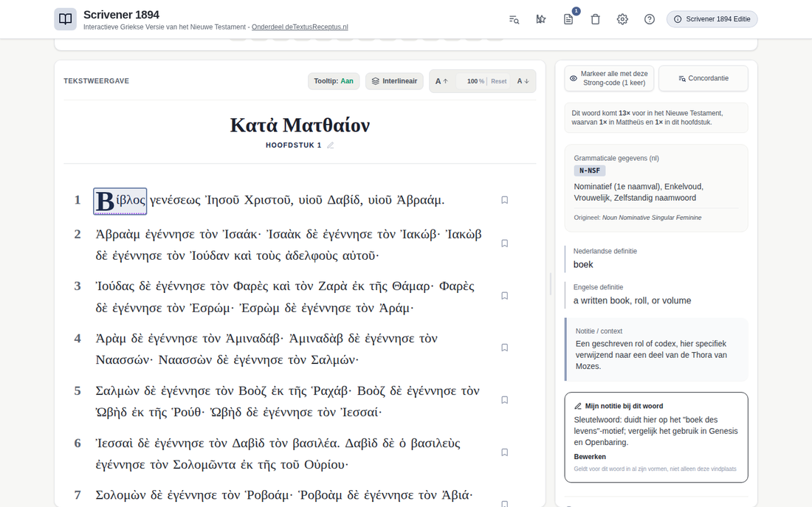Image resolution: width=812 pixels, height=507 pixels.
Task: Toggle Interlineair view
Action: (395, 81)
